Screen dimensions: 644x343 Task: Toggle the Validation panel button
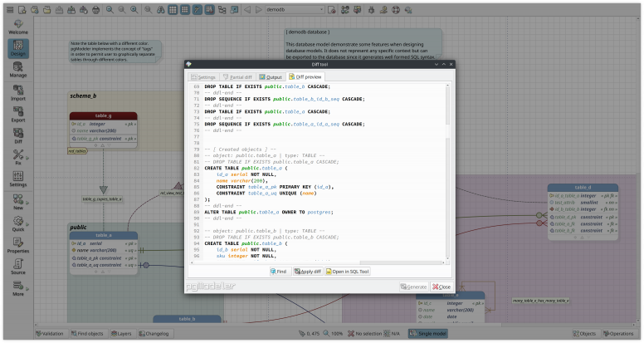[x=50, y=334]
